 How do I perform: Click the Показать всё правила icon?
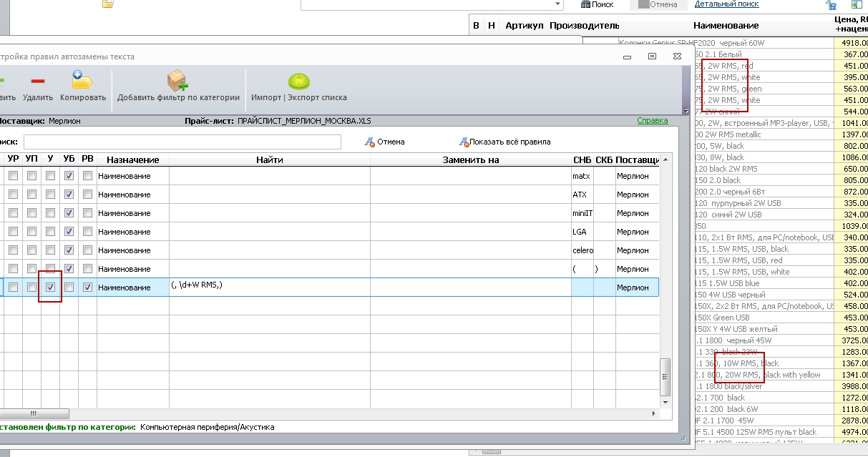(x=464, y=142)
